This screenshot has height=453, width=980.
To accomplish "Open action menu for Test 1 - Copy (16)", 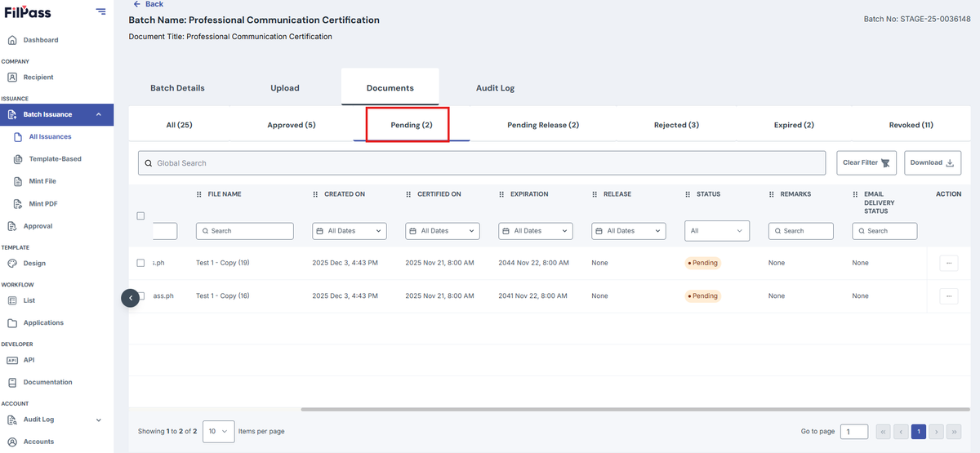I will point(948,295).
